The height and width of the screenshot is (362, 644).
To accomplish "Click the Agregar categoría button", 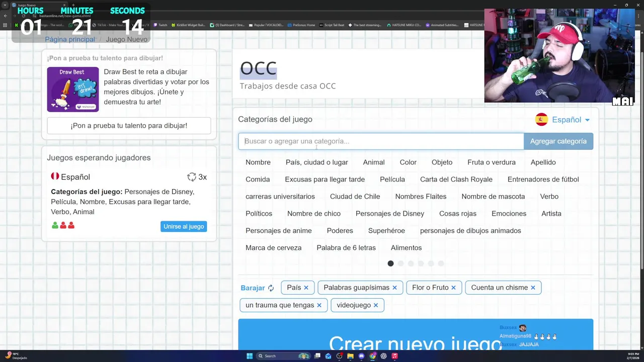I will [558, 141].
